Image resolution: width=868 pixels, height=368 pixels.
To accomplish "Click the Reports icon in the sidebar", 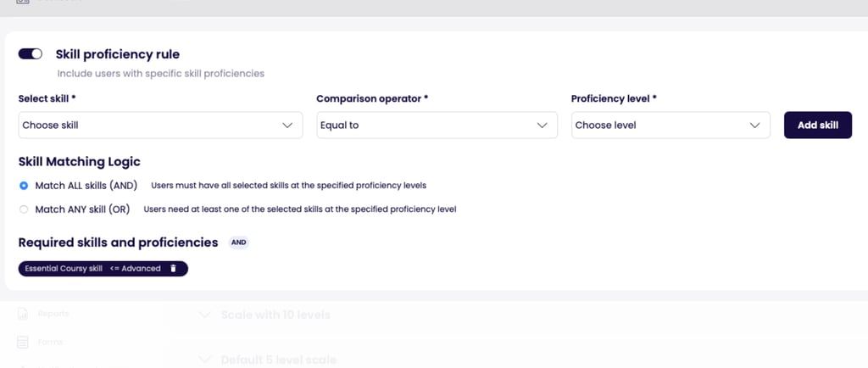I will coord(23,314).
